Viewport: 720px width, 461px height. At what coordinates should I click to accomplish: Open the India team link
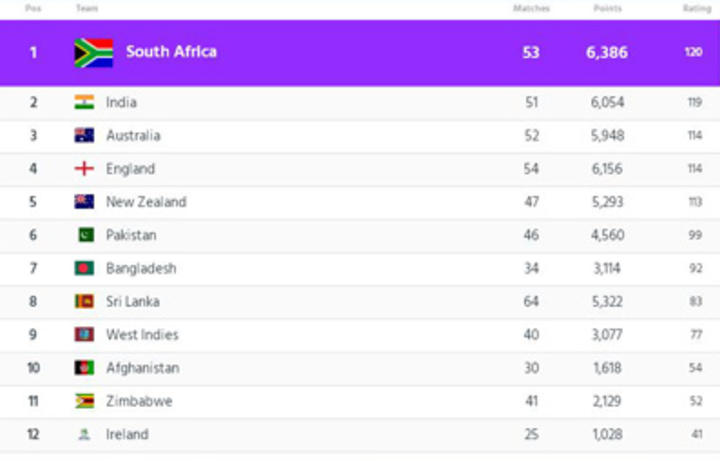pyautogui.click(x=121, y=102)
